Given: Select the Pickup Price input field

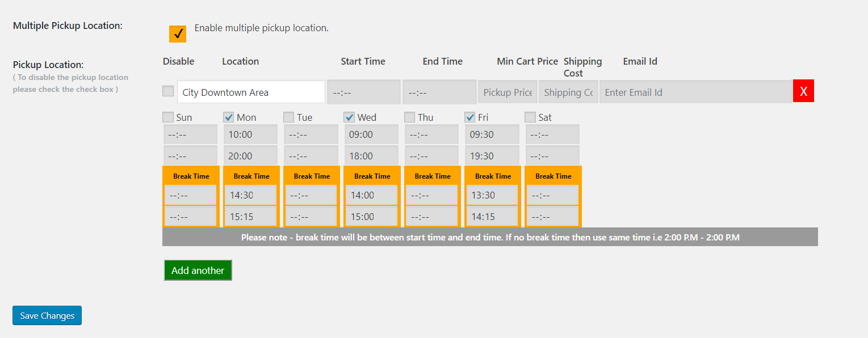Looking at the screenshot, I should point(508,92).
